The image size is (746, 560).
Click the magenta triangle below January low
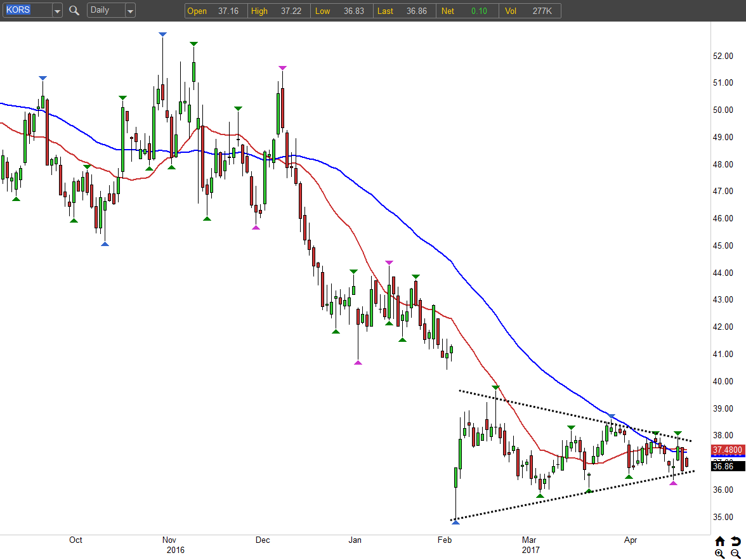pos(358,362)
